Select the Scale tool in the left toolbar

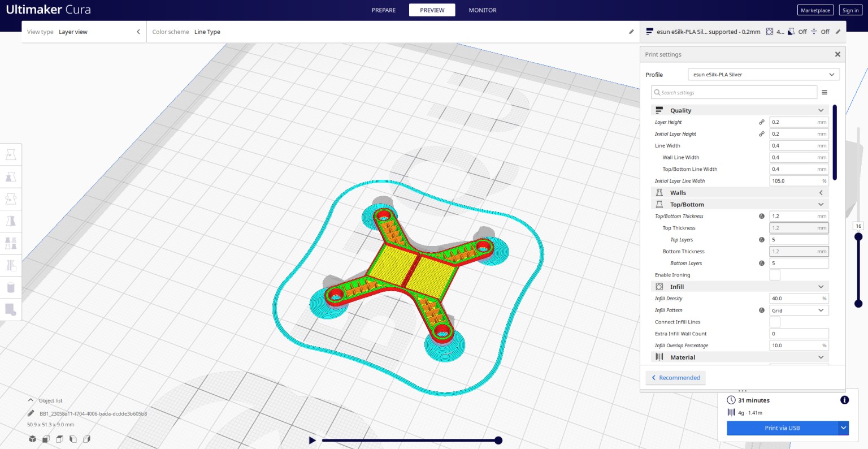pos(11,177)
